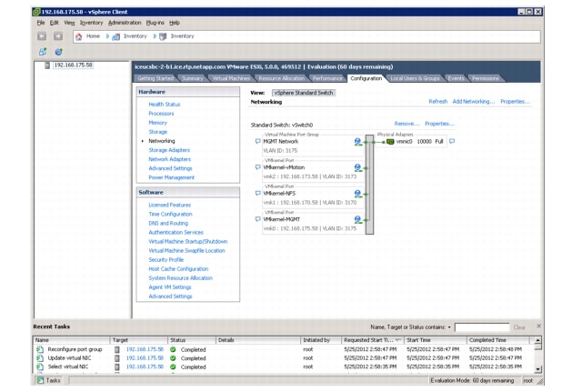This screenshot has width=582, height=392.
Task: Click the VMkernel-vMotion port globe icon
Action: (357, 167)
